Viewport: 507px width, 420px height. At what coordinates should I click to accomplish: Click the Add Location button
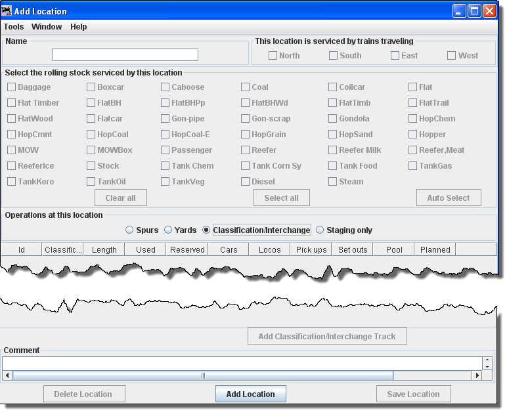click(250, 394)
